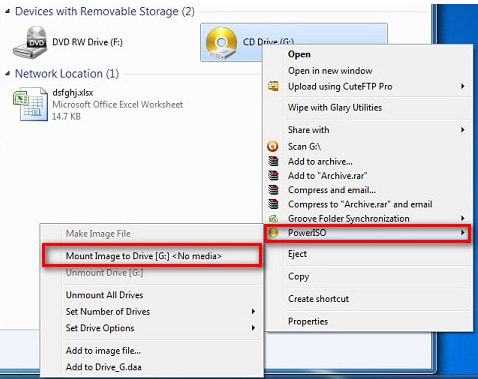Viewport: 478px width, 379px height.
Task: Choose Mount Image to Drive [G:]
Action: click(144, 256)
